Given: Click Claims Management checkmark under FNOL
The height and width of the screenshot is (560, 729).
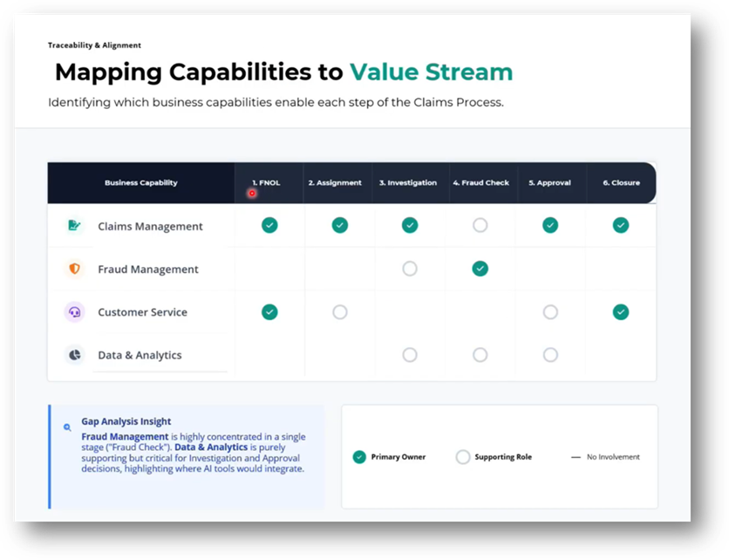Looking at the screenshot, I should (x=269, y=225).
